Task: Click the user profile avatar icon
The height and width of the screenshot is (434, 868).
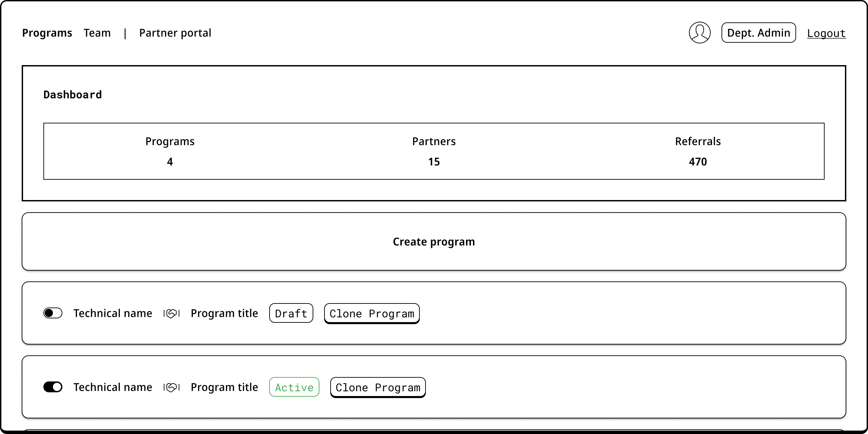Action: 699,33
